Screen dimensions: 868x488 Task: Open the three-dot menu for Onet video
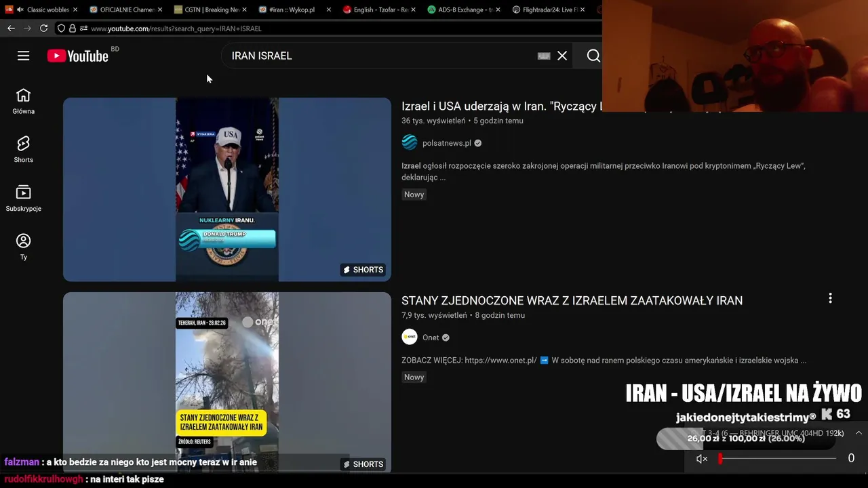(830, 298)
